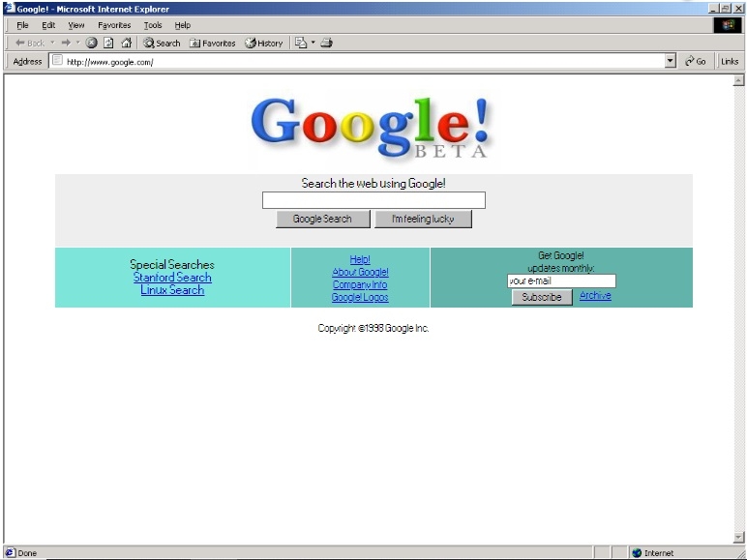747x560 pixels.
Task: Click the Google Search button
Action: 322,219
